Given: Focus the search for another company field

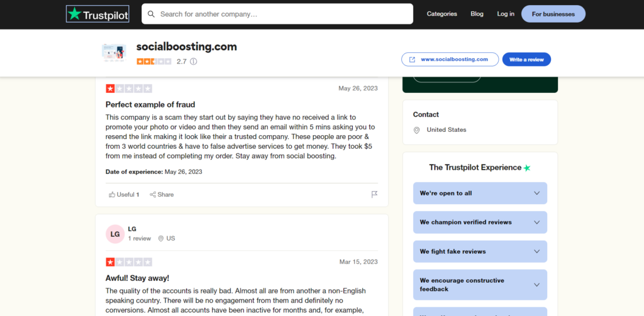Looking at the screenshot, I should point(277,14).
